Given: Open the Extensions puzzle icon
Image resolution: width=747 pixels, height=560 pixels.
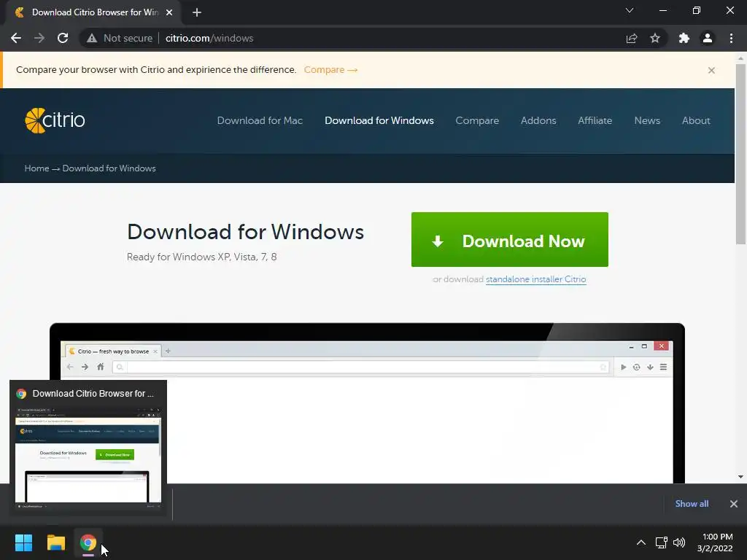Looking at the screenshot, I should pyautogui.click(x=684, y=38).
